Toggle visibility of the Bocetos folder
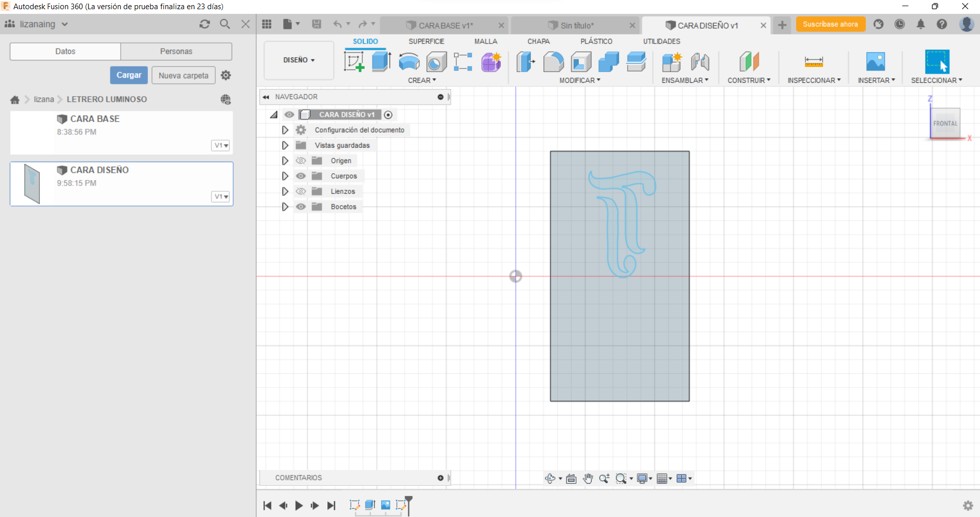The width and height of the screenshot is (980, 517). click(x=301, y=207)
